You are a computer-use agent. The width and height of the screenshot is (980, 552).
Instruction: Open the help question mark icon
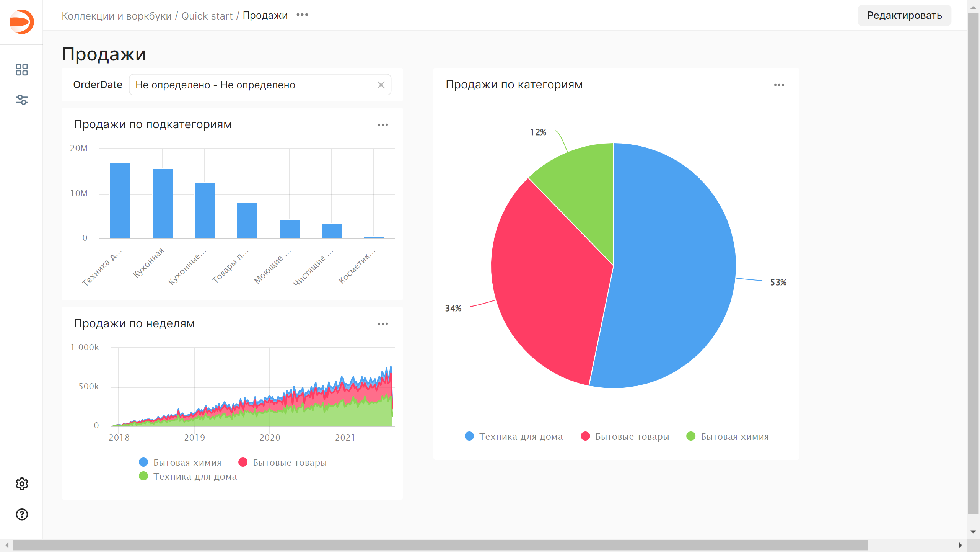click(22, 514)
